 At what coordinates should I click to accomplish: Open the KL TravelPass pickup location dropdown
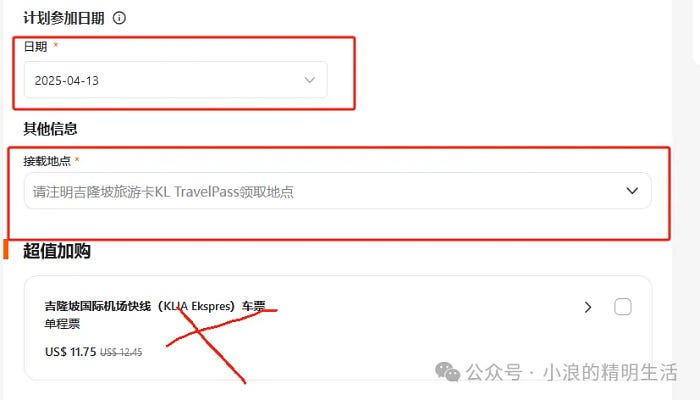pyautogui.click(x=338, y=191)
